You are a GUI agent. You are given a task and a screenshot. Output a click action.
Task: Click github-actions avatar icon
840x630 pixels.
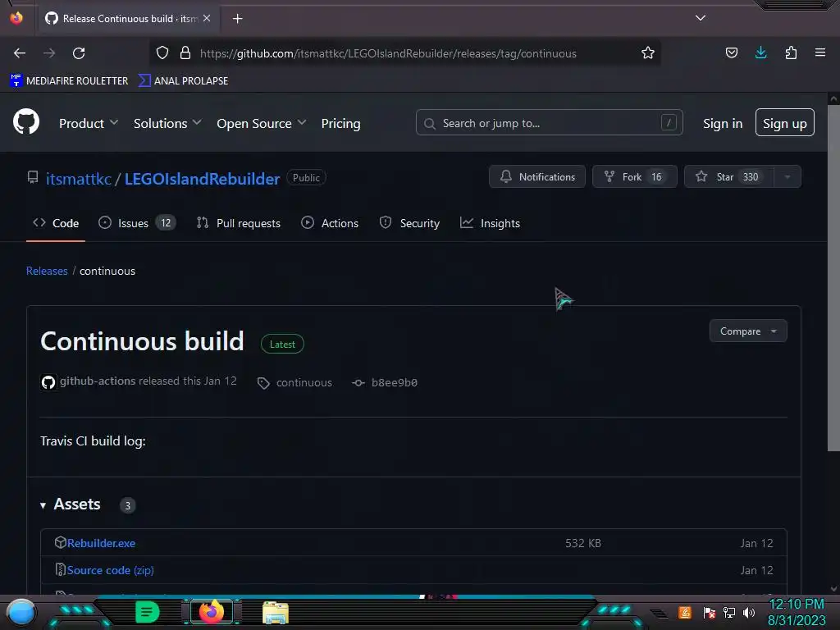48,382
